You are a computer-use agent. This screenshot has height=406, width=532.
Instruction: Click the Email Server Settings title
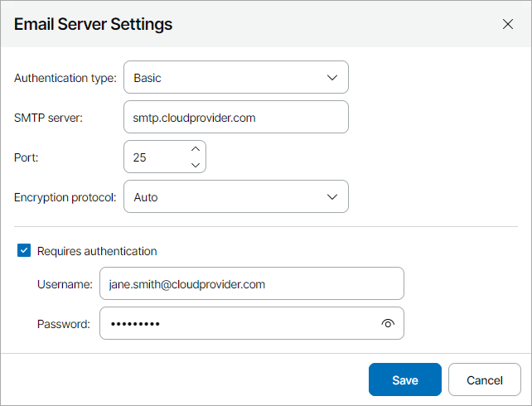click(x=93, y=24)
